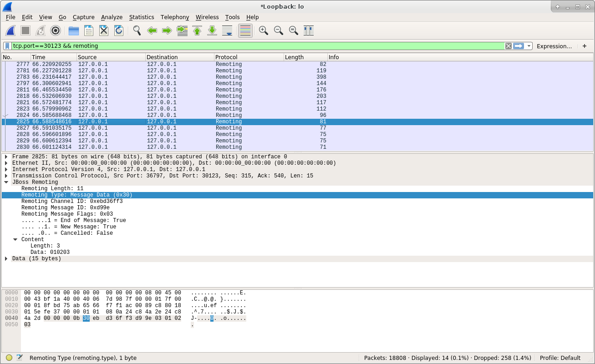Expand the Data (15 bytes) node
This screenshot has height=364, width=595.
[x=6, y=259]
